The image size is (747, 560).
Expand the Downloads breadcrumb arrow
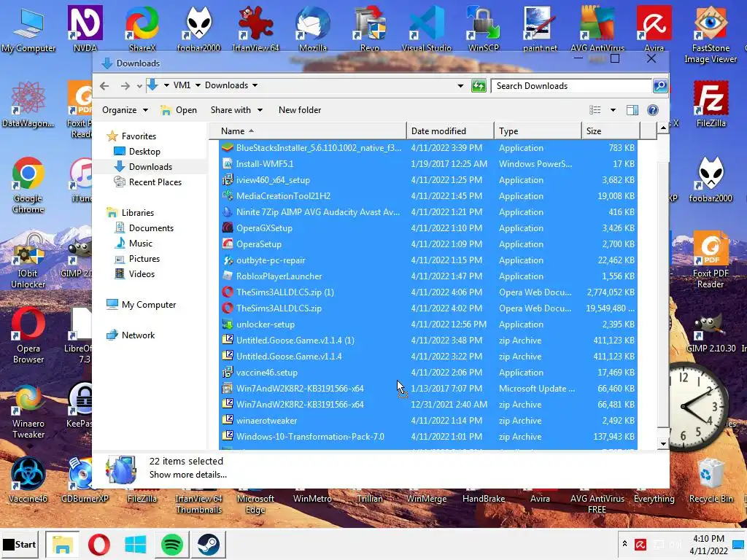[255, 85]
